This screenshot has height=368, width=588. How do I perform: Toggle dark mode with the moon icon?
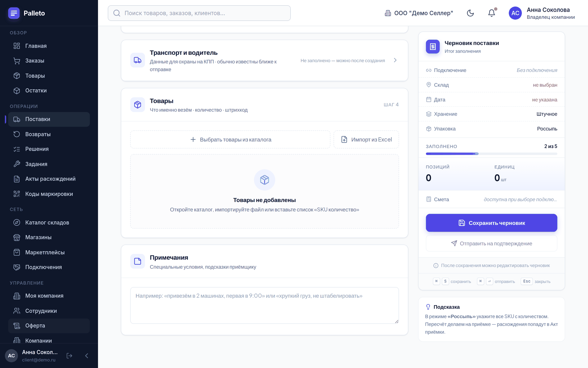pyautogui.click(x=470, y=13)
